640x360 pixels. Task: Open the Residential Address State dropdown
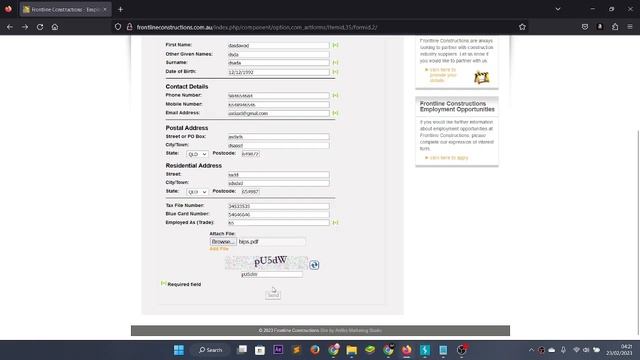click(x=197, y=192)
